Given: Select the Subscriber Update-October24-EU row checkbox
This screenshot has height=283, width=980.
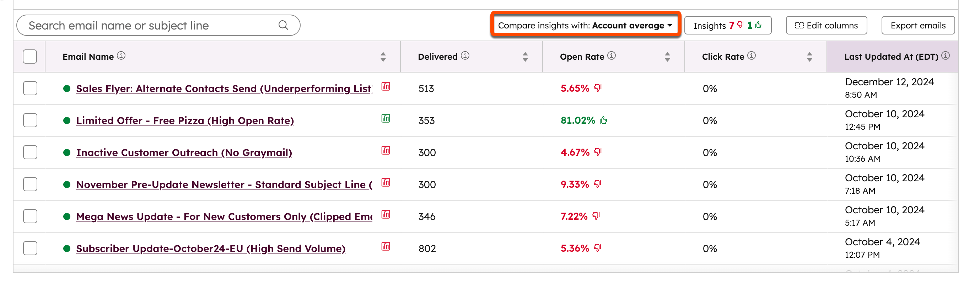Looking at the screenshot, I should click(30, 249).
